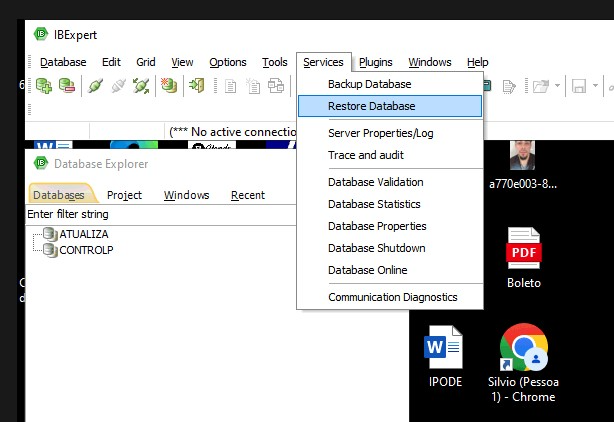
Task: Select the a770e003 photo thumbnail on desktop
Action: coord(522,166)
